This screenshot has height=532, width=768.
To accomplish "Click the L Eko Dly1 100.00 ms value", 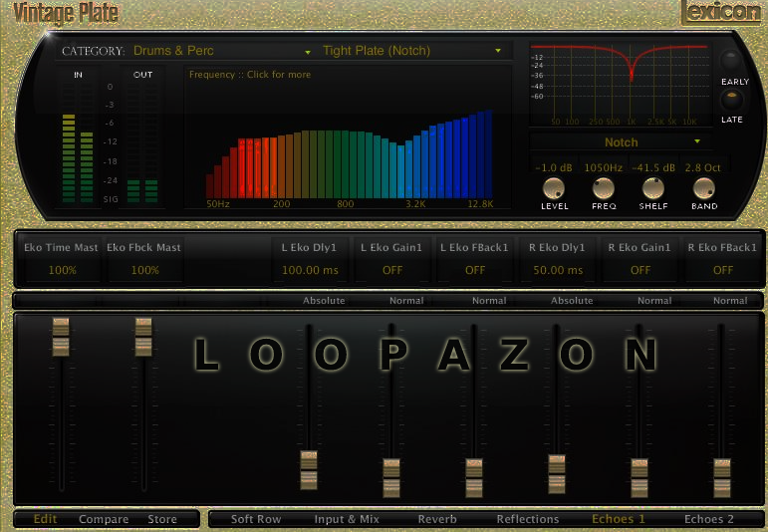I will coord(310,270).
